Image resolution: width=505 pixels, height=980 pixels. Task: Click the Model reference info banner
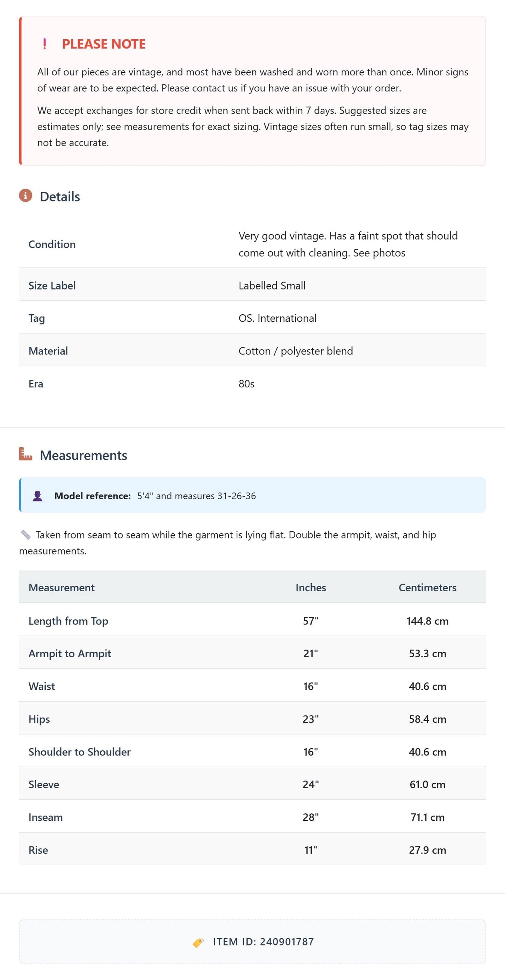252,495
